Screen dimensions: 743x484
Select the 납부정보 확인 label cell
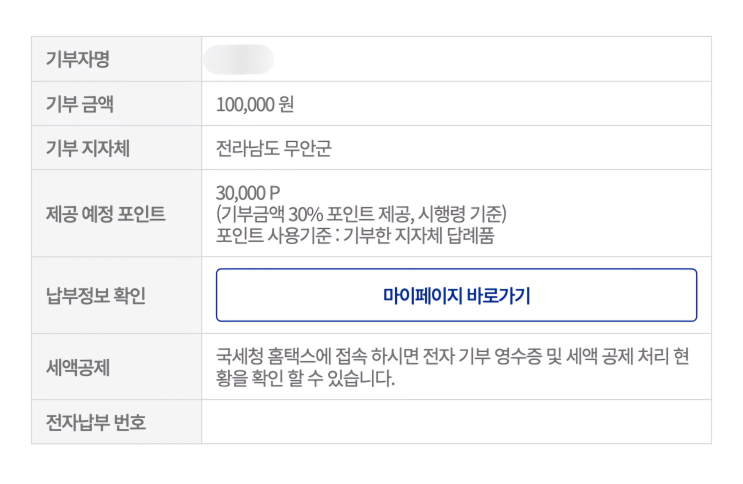click(96, 295)
